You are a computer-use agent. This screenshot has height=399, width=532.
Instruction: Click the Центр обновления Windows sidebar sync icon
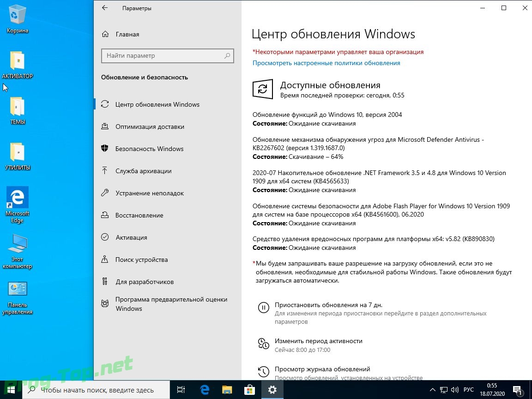(105, 104)
